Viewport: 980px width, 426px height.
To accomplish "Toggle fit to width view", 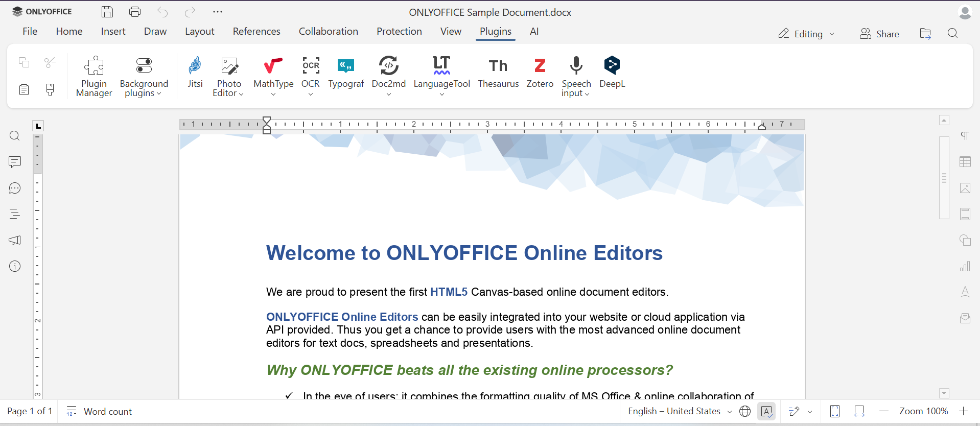I will coord(859,411).
